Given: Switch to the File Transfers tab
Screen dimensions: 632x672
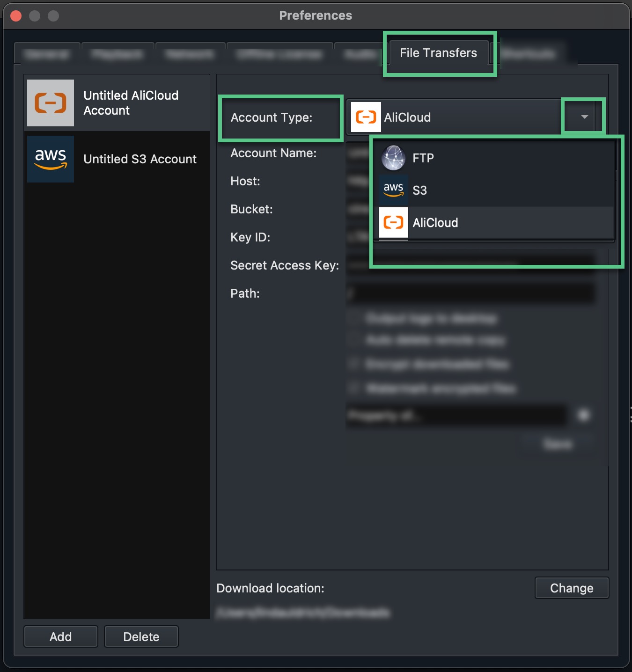Looking at the screenshot, I should [x=438, y=53].
